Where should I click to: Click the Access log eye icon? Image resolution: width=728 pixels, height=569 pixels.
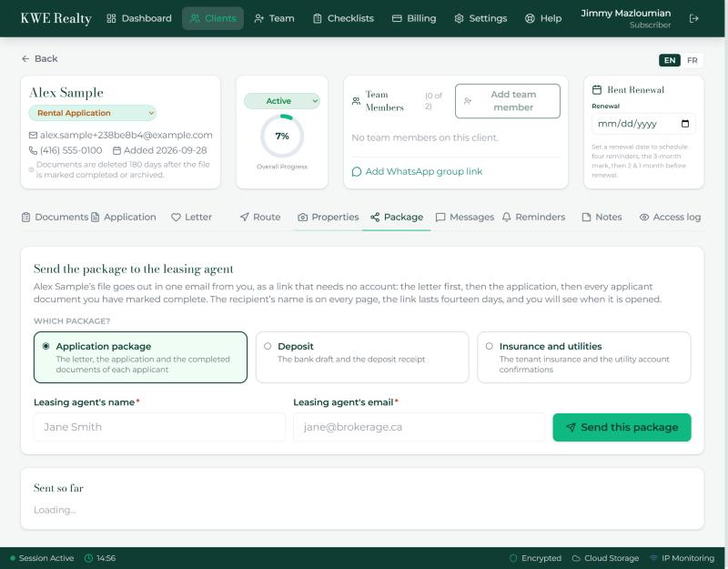pos(644,217)
